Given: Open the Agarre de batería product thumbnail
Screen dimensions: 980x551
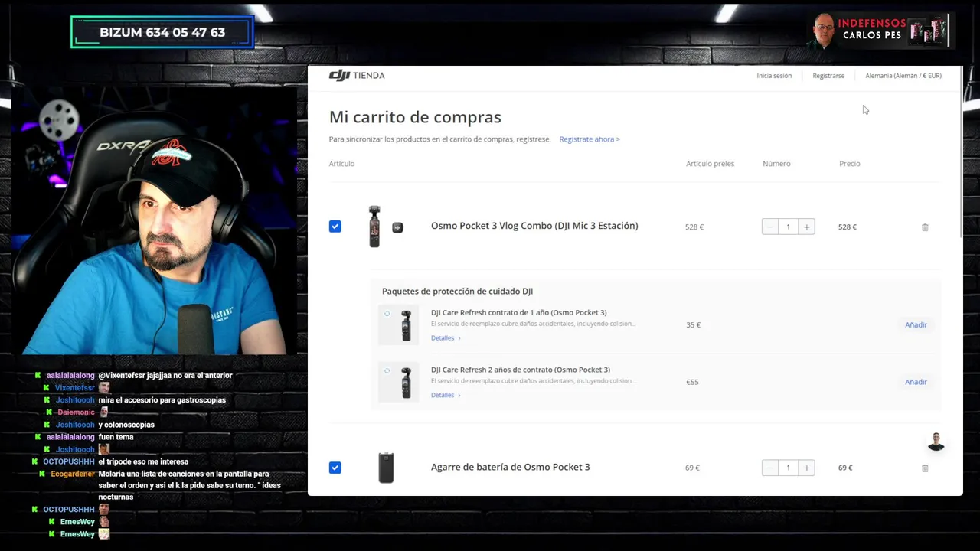Looking at the screenshot, I should click(x=386, y=468).
